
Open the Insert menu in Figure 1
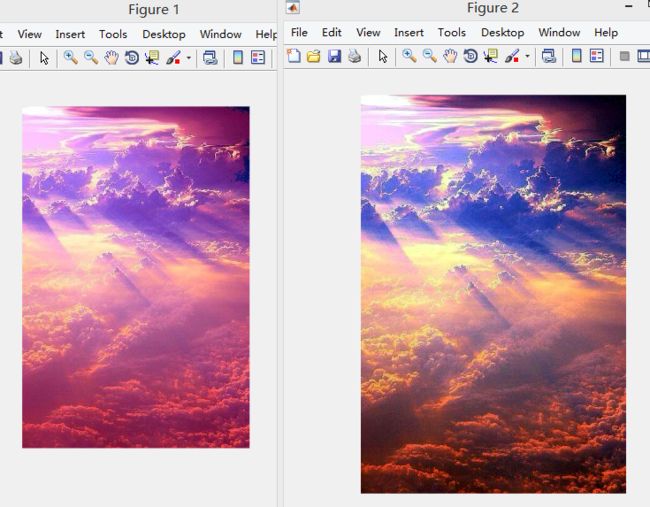[x=70, y=34]
